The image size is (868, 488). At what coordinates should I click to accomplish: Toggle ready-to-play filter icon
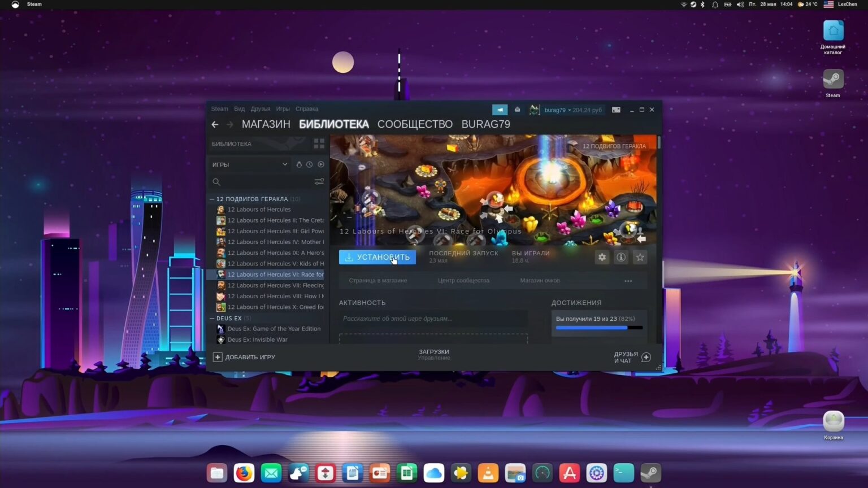click(x=321, y=164)
